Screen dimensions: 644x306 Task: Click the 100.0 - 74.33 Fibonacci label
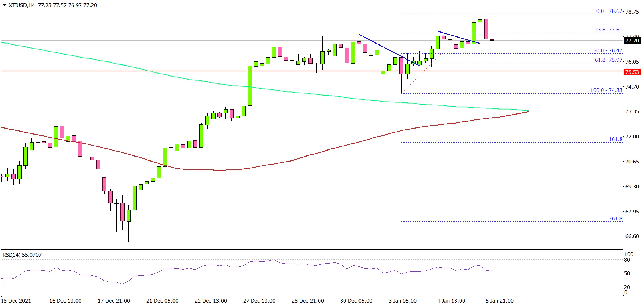(x=606, y=90)
